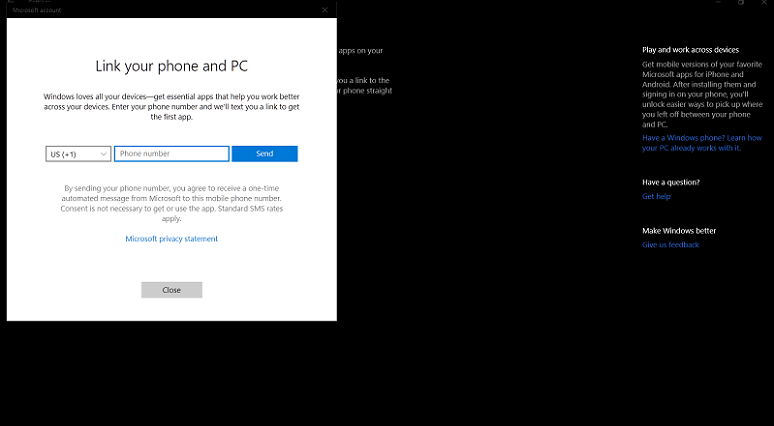Close the Microsoft account window with X

click(325, 9)
